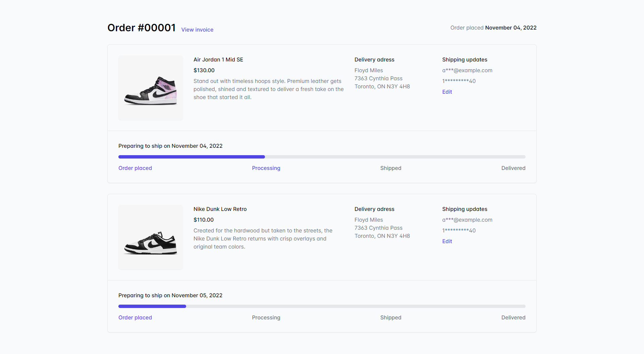Select the Nike Dunk Low Retro product title
The width and height of the screenshot is (644, 354).
[220, 209]
